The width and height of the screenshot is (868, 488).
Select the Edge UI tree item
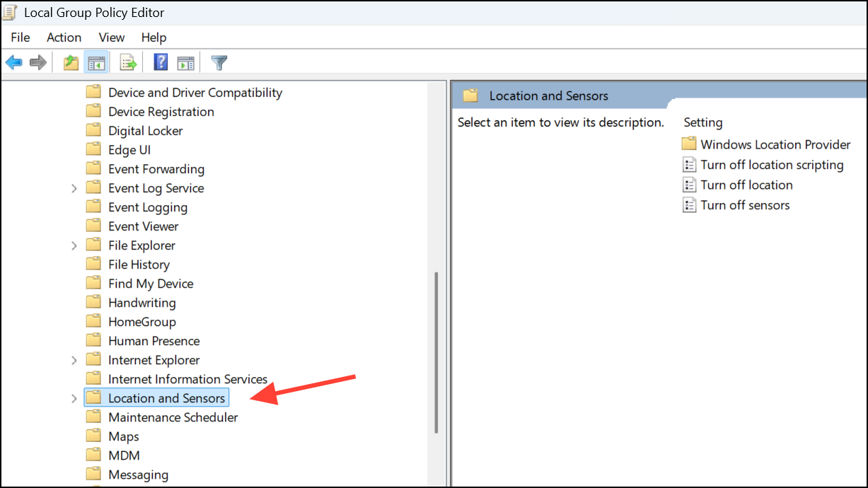[x=129, y=149]
